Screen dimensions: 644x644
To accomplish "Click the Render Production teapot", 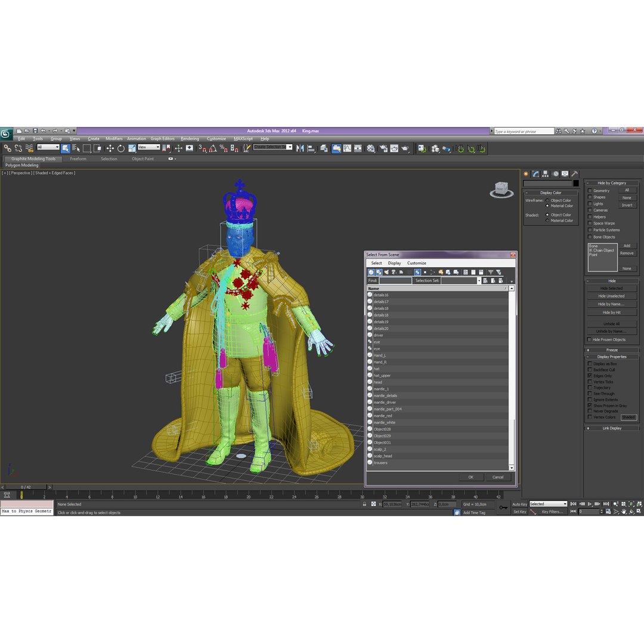I will (x=405, y=148).
